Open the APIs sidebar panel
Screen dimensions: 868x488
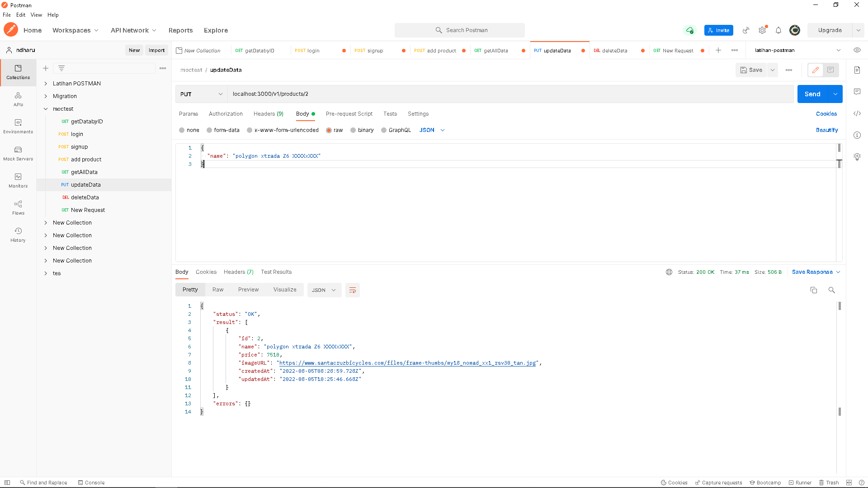pos(18,99)
